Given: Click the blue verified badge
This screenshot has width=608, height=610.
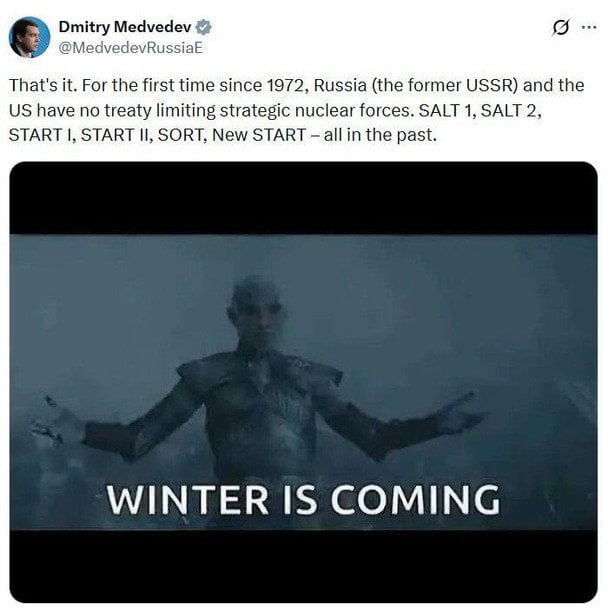Looking at the screenshot, I should [203, 27].
